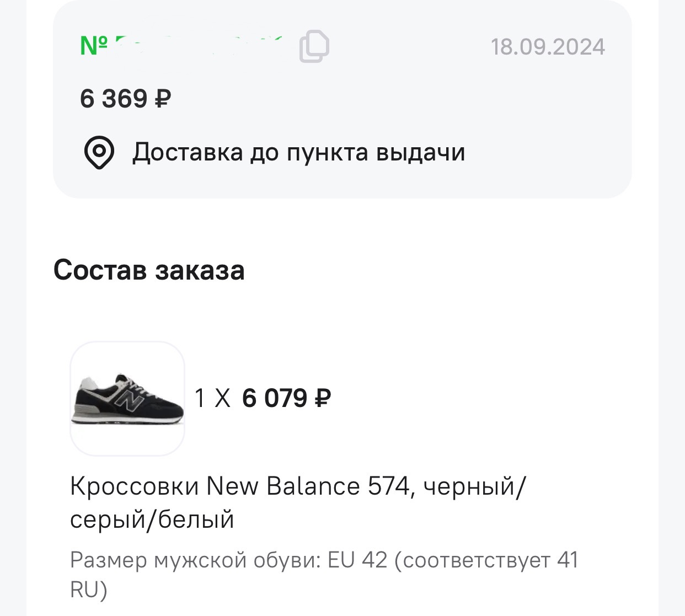This screenshot has width=685, height=616.
Task: Tap the ruble sign after 6 369
Action: 163,99
